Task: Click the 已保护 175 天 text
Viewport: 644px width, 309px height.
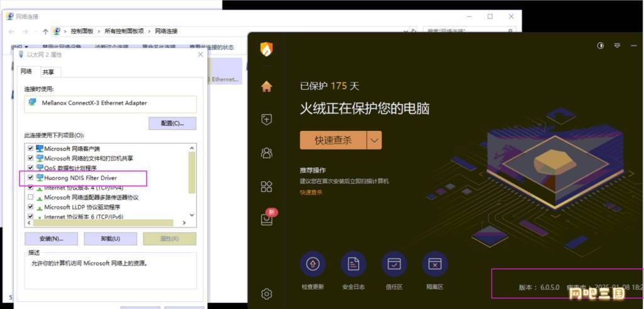Action: pyautogui.click(x=330, y=86)
